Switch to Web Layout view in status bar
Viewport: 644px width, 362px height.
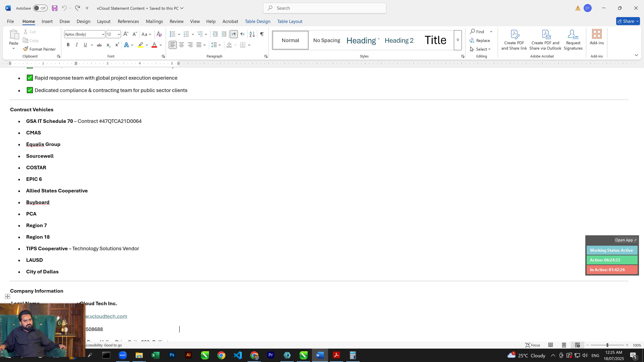(577, 345)
